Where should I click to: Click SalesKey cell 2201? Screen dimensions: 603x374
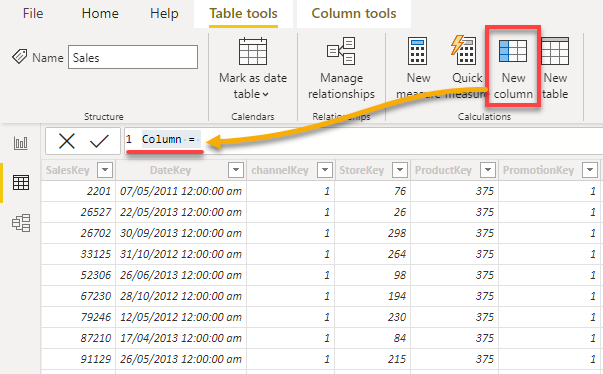click(x=78, y=191)
